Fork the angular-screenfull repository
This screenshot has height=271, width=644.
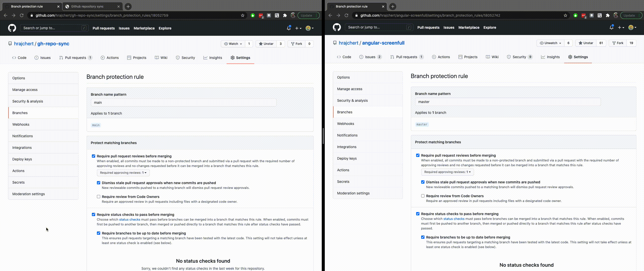[618, 43]
